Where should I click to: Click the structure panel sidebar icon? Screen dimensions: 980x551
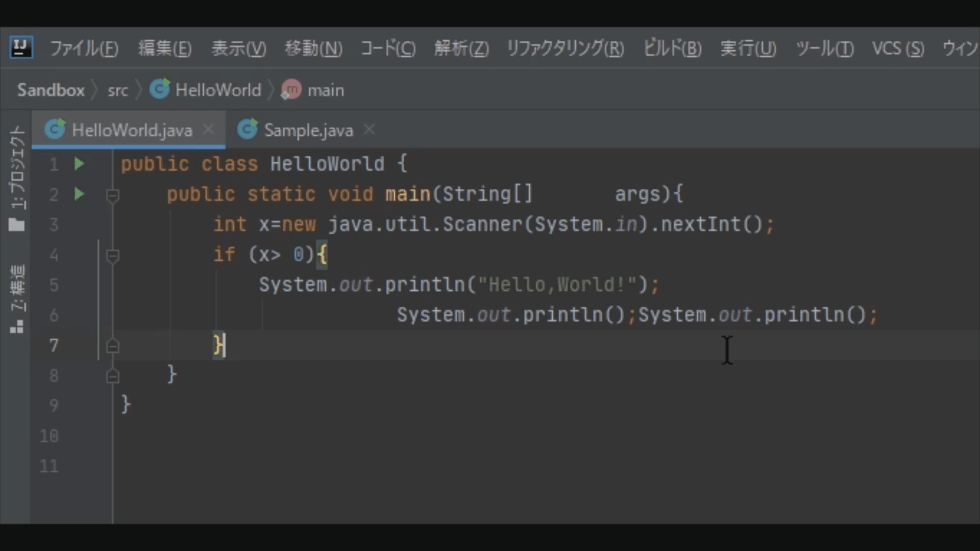coord(17,327)
